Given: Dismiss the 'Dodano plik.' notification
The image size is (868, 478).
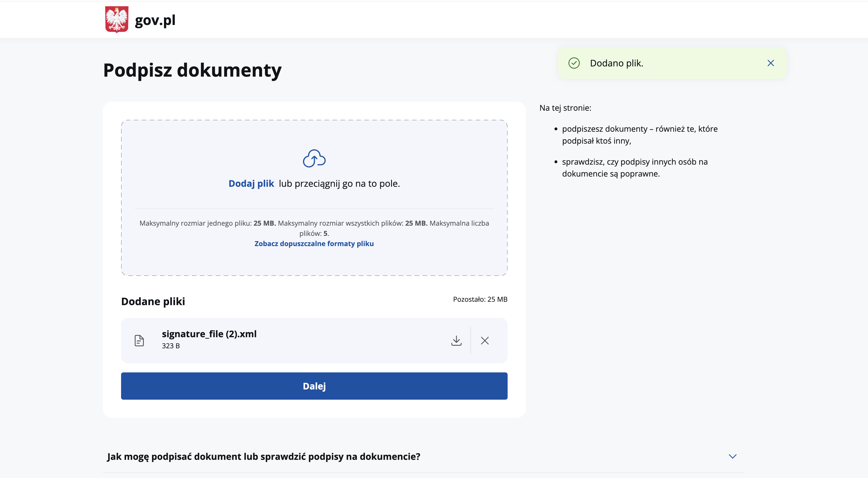Looking at the screenshot, I should pyautogui.click(x=770, y=63).
